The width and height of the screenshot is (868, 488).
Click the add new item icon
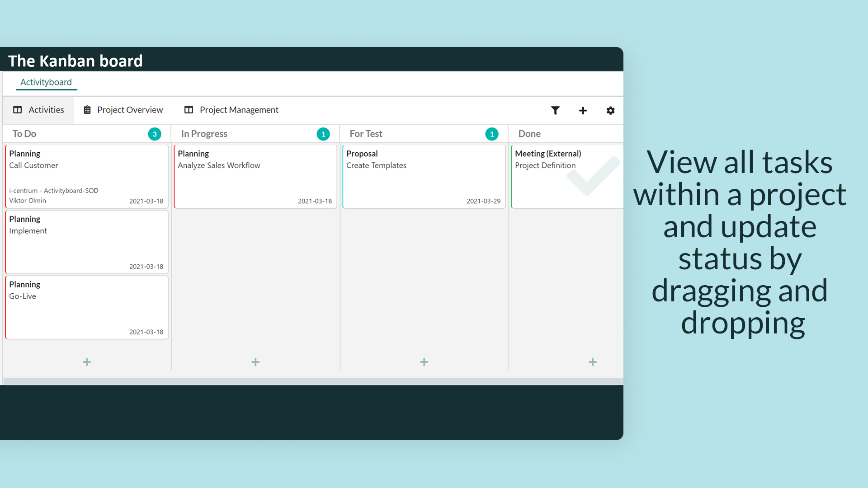point(582,110)
